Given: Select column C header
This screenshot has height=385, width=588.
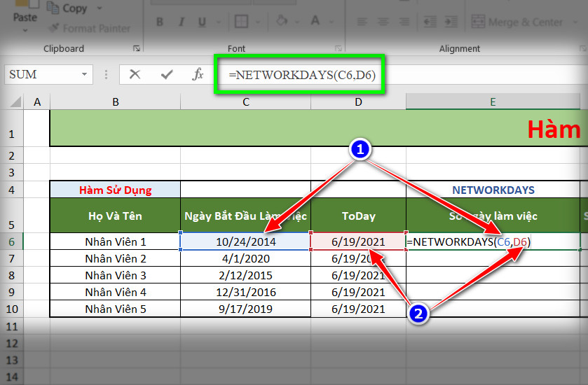Looking at the screenshot, I should point(245,102).
